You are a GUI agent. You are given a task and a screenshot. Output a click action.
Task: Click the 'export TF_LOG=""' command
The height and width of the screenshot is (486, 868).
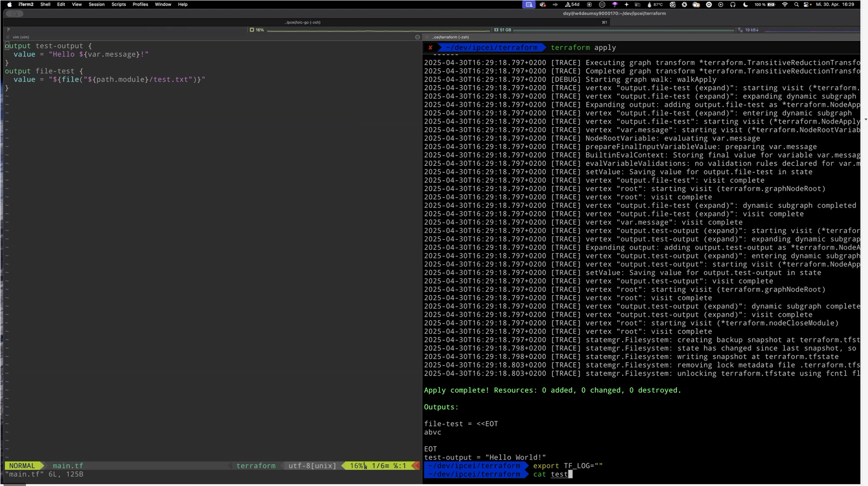pyautogui.click(x=568, y=466)
